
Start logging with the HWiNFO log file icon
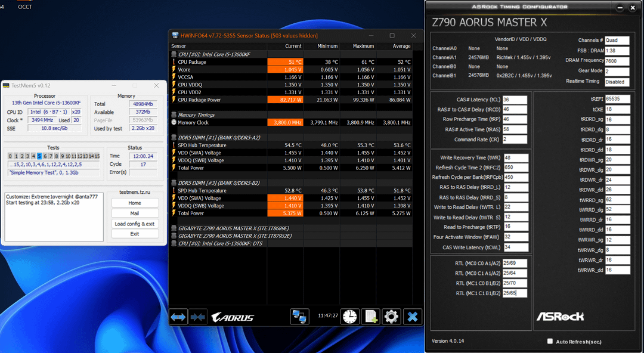[370, 317]
